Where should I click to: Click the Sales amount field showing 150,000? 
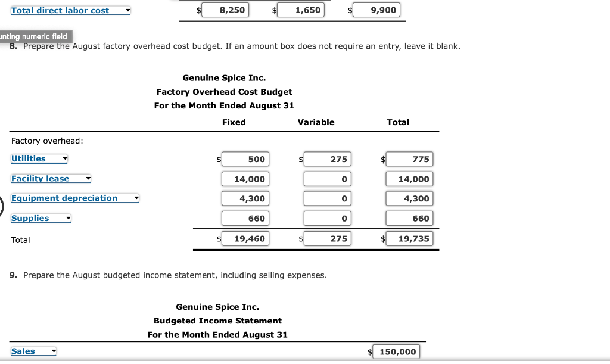[396, 351]
